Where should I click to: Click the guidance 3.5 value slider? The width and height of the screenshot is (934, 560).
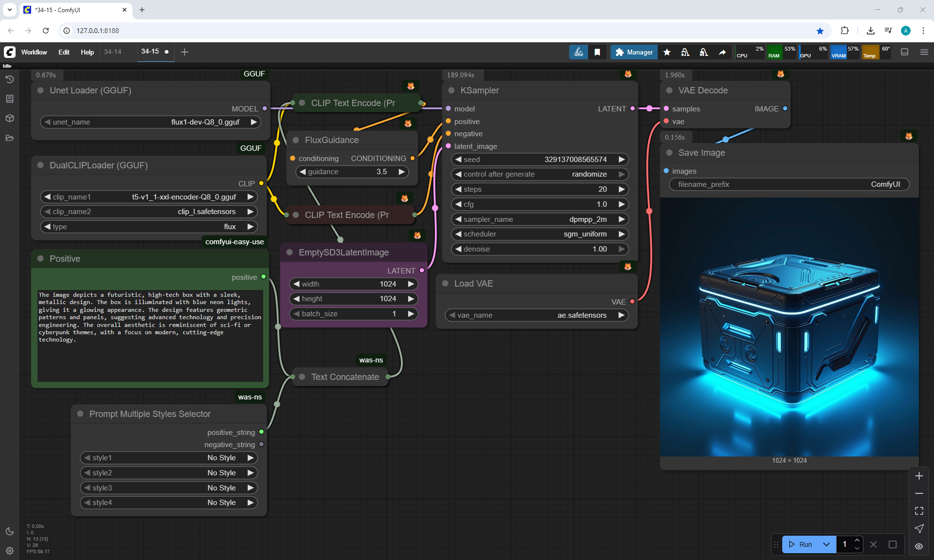[352, 172]
